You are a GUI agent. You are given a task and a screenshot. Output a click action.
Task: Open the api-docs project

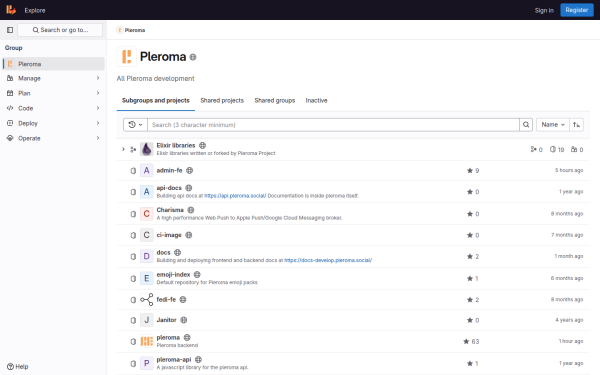point(169,188)
